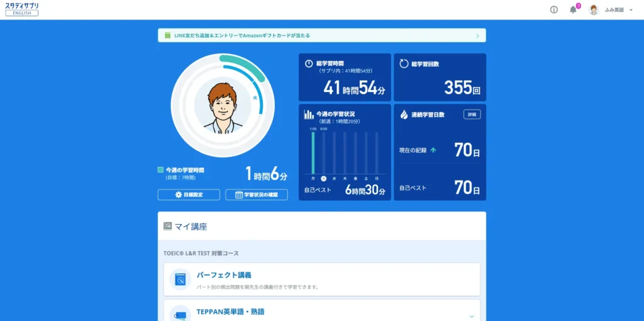Click the small user avatar in the header
The height and width of the screenshot is (321, 644).
[x=593, y=9]
